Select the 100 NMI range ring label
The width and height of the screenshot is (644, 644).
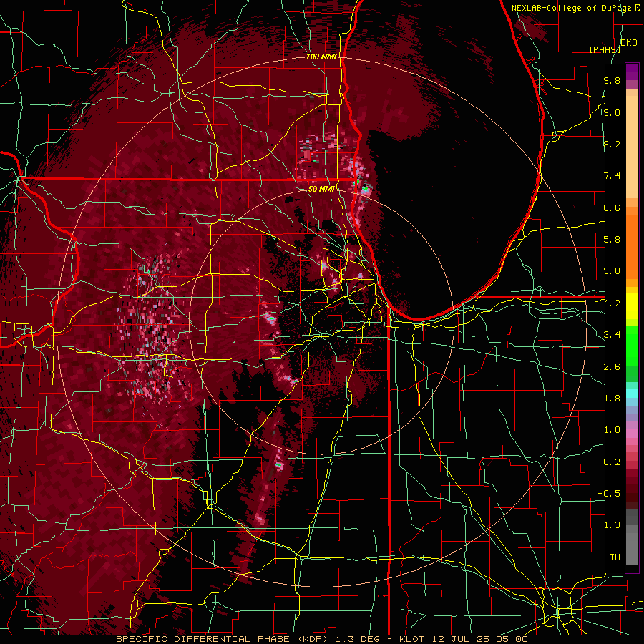point(321,57)
